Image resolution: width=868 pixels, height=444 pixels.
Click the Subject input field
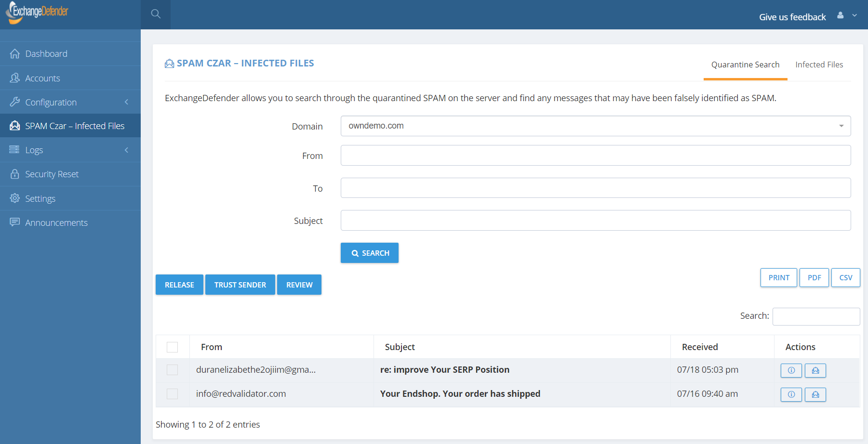click(596, 220)
